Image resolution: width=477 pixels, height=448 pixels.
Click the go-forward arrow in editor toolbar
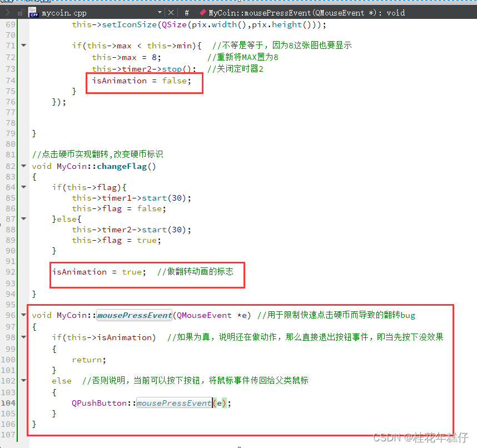(x=8, y=13)
